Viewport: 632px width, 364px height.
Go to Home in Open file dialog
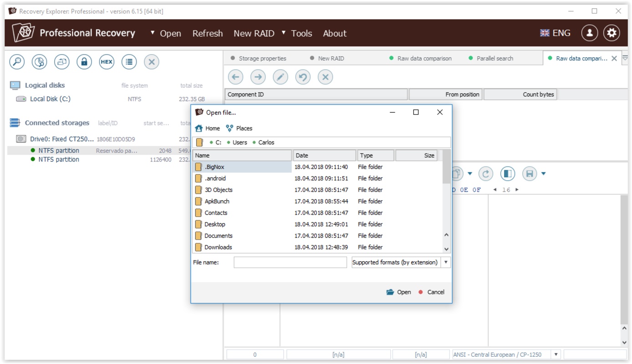tap(208, 128)
